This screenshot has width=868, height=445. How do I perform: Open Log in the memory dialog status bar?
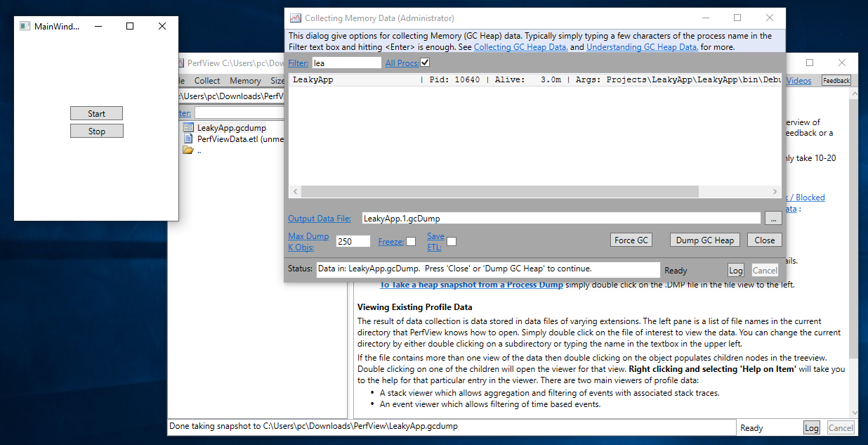(x=736, y=271)
